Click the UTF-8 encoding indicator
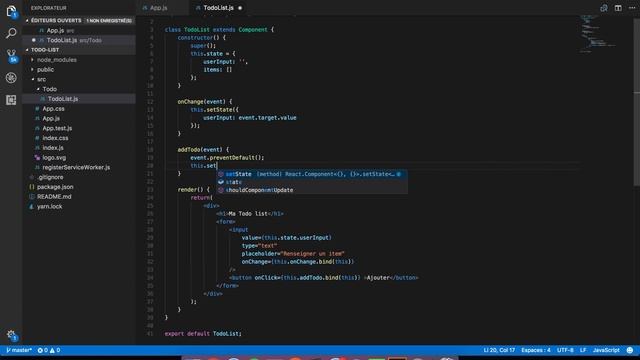Viewport: 640px width, 360px height. 565,350
